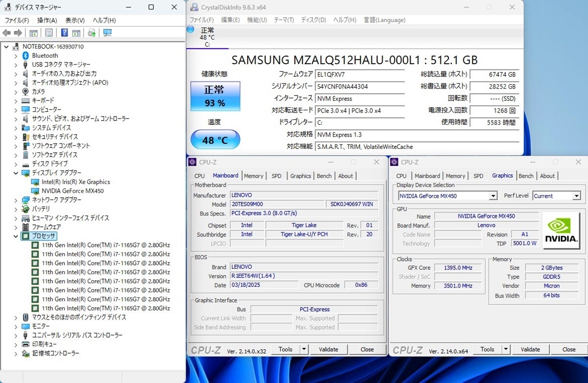Viewport: 588px width, 383px height.
Task: Click the keyboard (キーボード) category icon
Action: (x=26, y=100)
